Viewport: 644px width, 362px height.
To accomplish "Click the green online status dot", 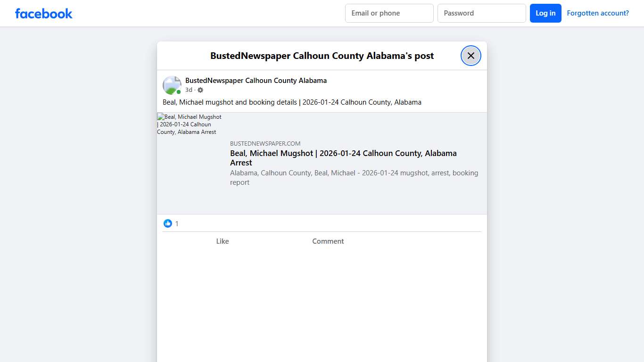I will (x=178, y=91).
